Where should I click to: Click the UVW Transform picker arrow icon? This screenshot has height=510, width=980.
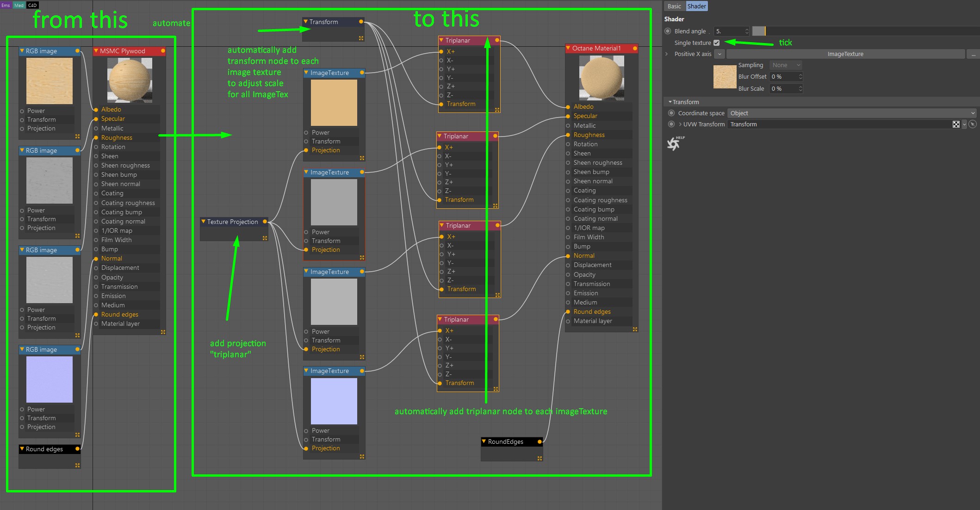(973, 124)
